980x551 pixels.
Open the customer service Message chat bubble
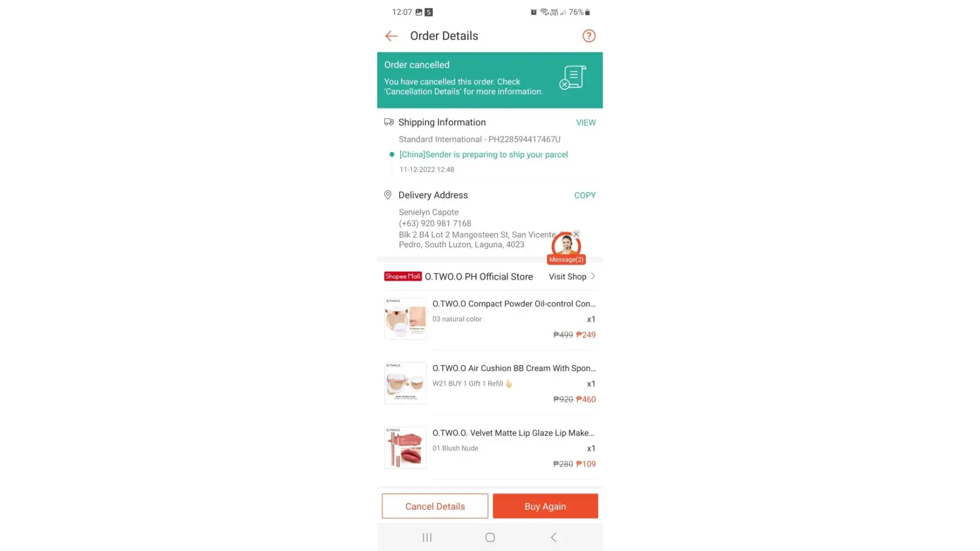566,248
